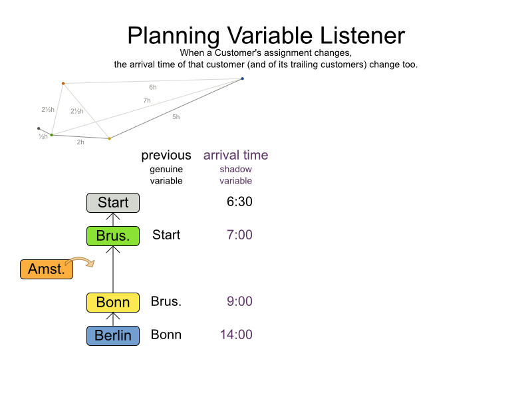Image resolution: width=532 pixels, height=399 pixels.
Task: Click the green node in the route graph
Action: click(52, 135)
